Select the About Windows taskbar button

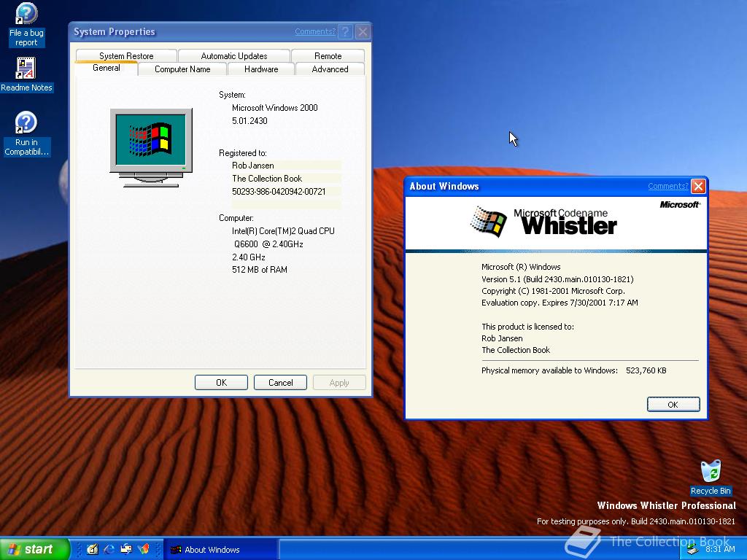[221, 550]
